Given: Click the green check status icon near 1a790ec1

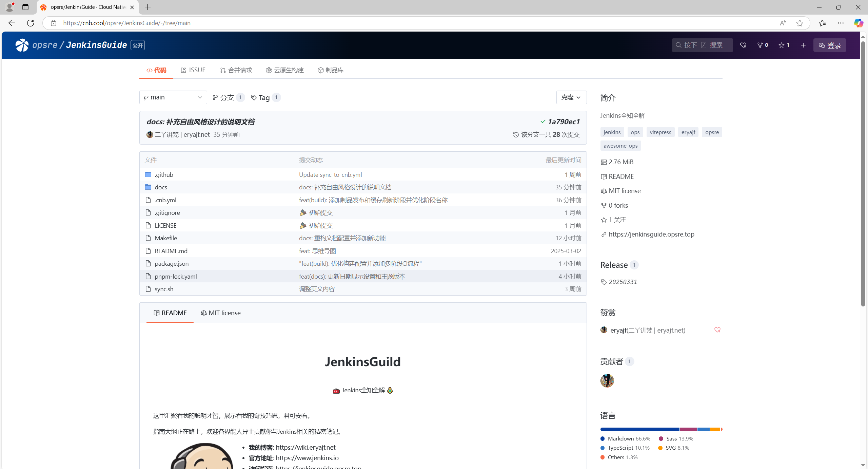Looking at the screenshot, I should click(x=543, y=121).
